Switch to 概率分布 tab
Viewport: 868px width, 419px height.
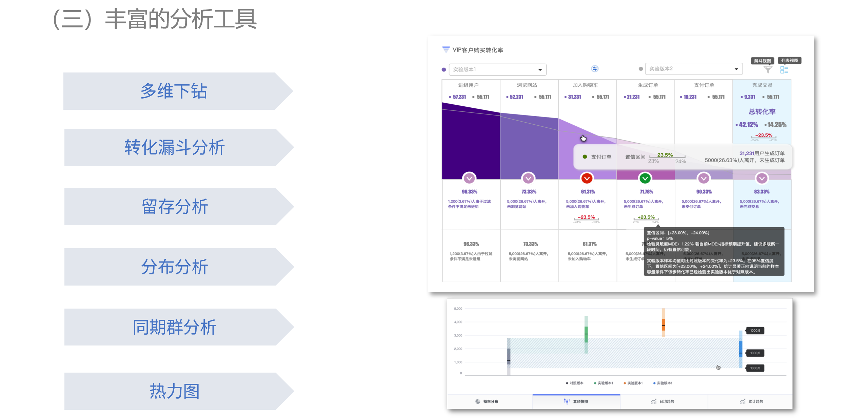[x=487, y=401]
